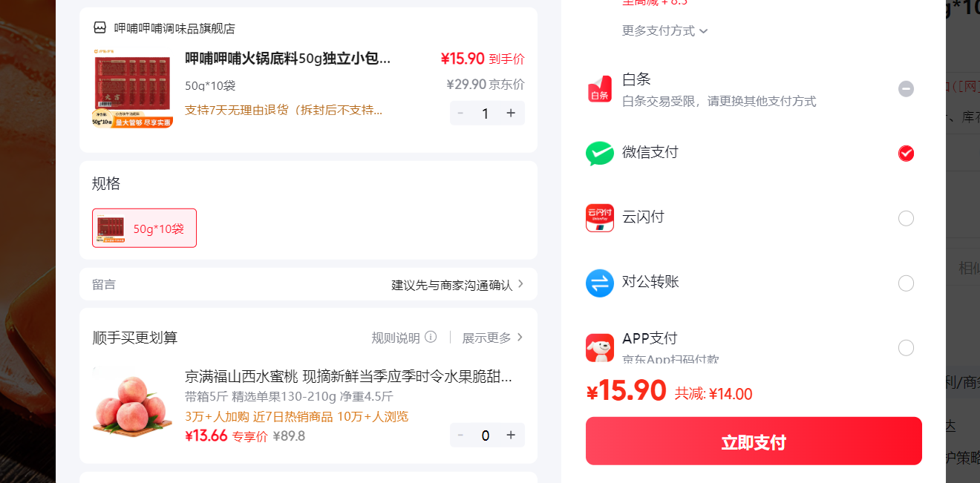This screenshot has width=980, height=483.
Task: Click the 白条 payment logo icon
Action: tap(600, 89)
